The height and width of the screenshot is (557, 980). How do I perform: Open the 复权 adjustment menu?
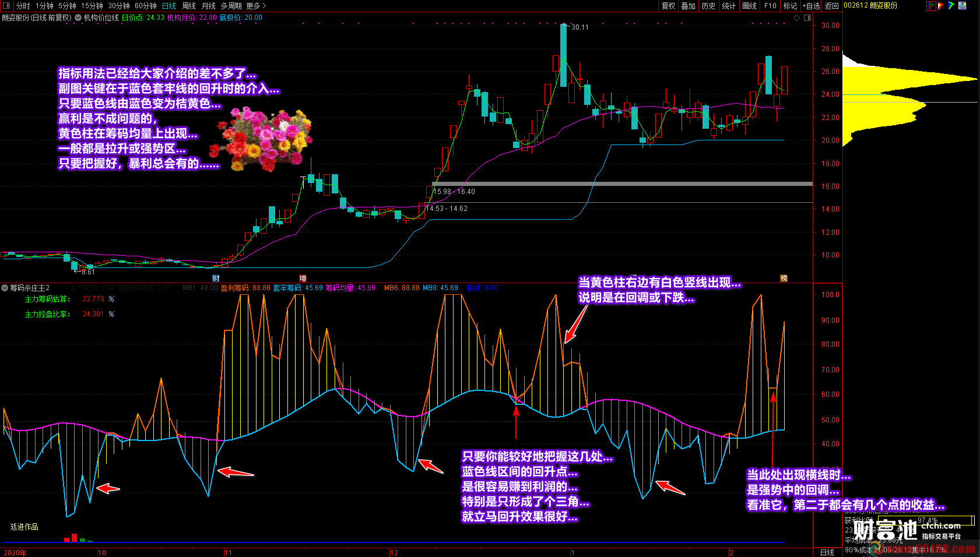[668, 6]
